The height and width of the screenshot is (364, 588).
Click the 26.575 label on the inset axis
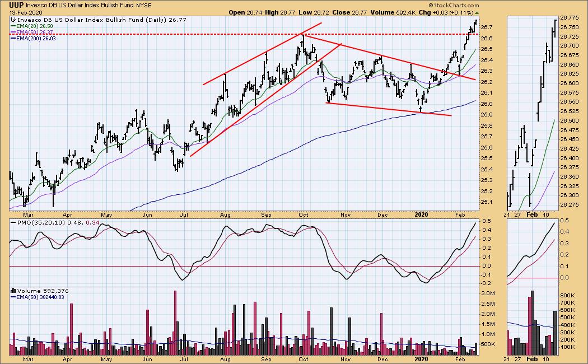[x=569, y=92]
